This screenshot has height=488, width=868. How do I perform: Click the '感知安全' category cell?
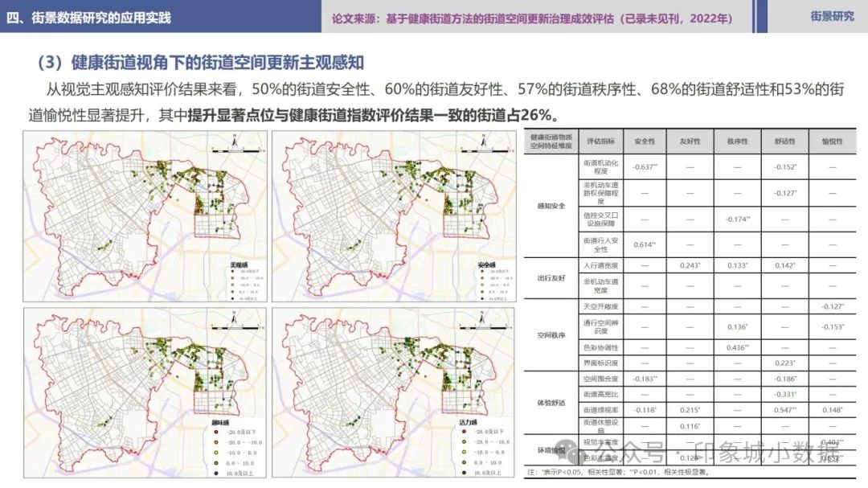(x=551, y=206)
